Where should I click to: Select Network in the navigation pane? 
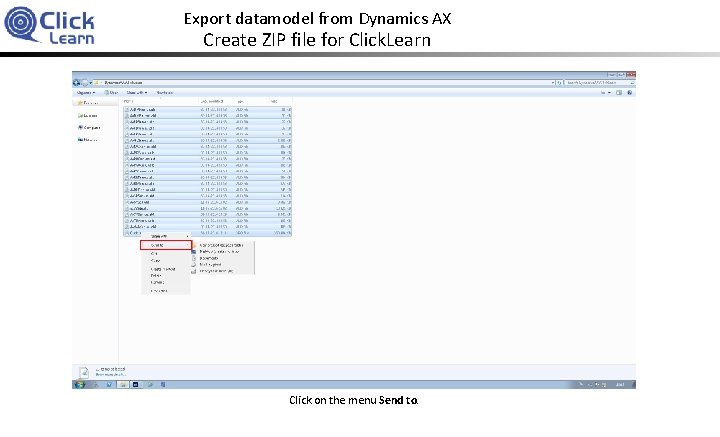click(x=88, y=140)
